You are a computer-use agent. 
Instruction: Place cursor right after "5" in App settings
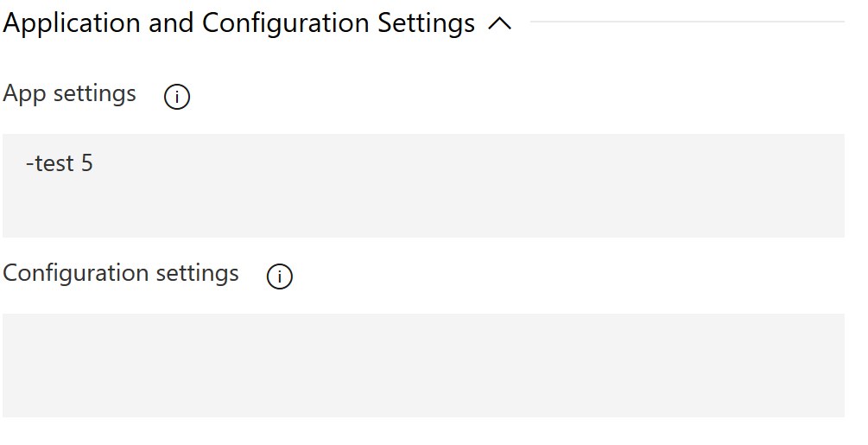coord(94,162)
